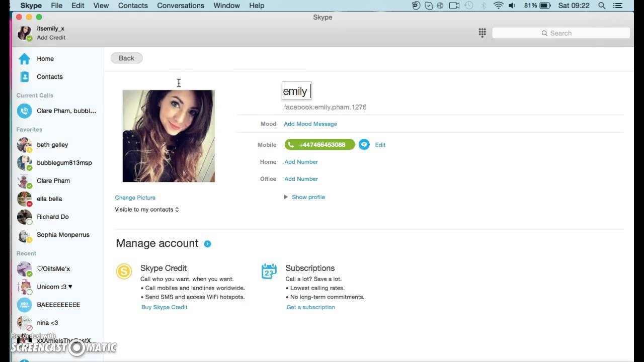The width and height of the screenshot is (644, 362).
Task: Click the SMS bubble icon next to mobile number
Action: (x=364, y=145)
